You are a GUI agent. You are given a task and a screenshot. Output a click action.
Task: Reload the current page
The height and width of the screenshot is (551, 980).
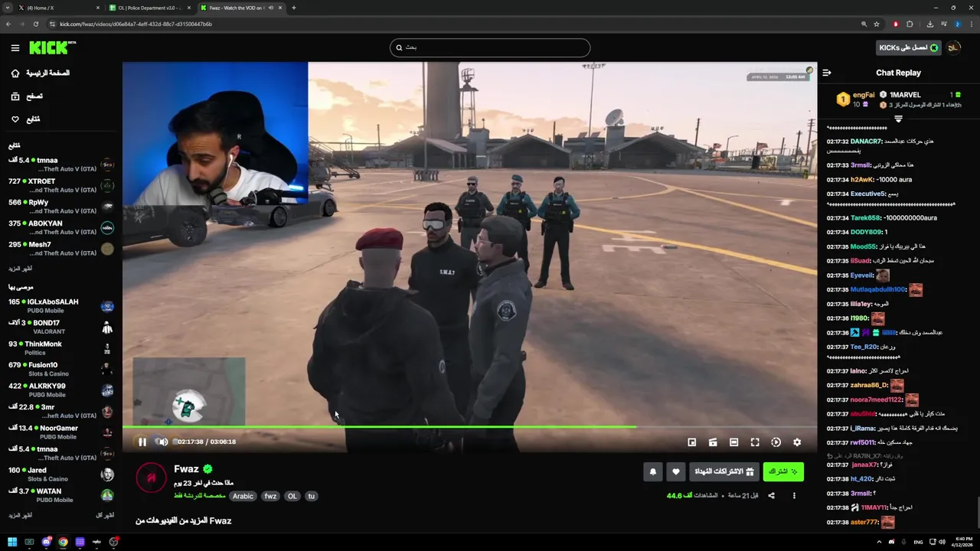[35, 24]
